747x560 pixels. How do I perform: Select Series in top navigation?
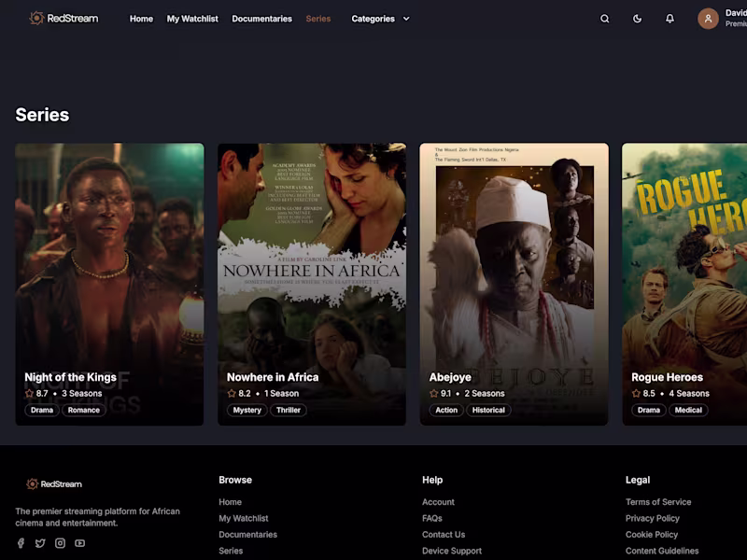click(318, 19)
